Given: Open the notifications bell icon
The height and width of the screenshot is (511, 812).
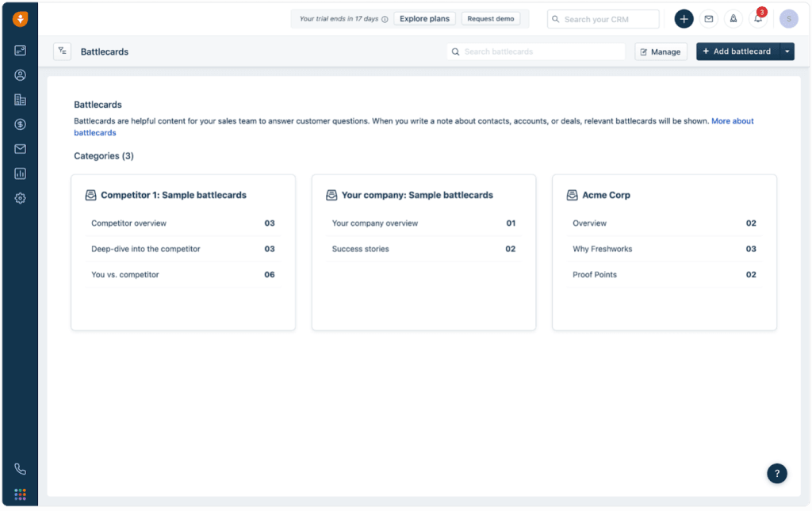Looking at the screenshot, I should [x=758, y=19].
